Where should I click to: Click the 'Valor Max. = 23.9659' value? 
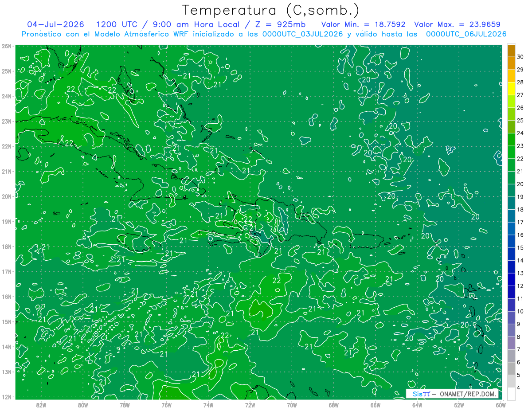click(457, 24)
